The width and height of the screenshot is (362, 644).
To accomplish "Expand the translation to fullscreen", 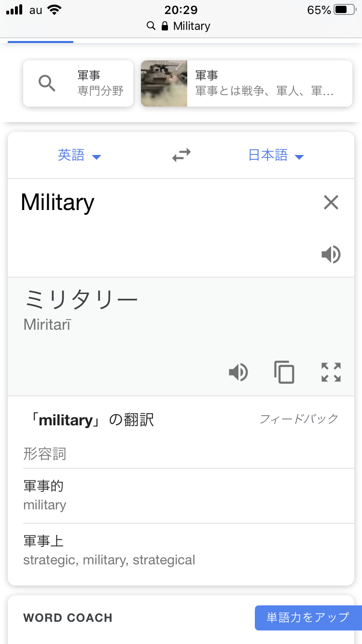I will [331, 372].
